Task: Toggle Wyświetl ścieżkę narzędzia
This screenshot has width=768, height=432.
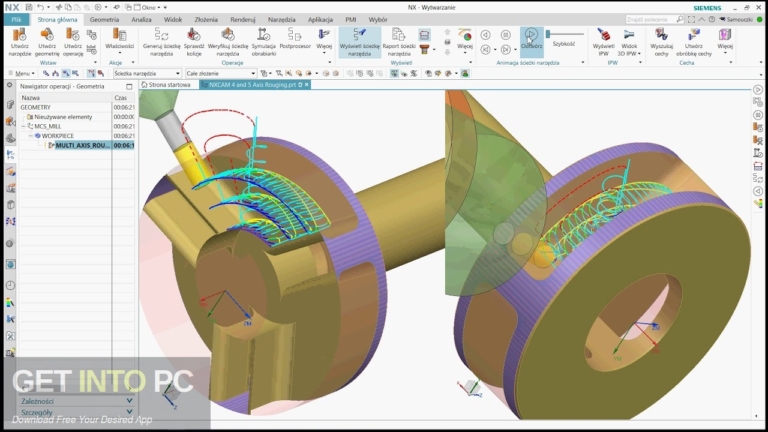Action: tap(360, 42)
